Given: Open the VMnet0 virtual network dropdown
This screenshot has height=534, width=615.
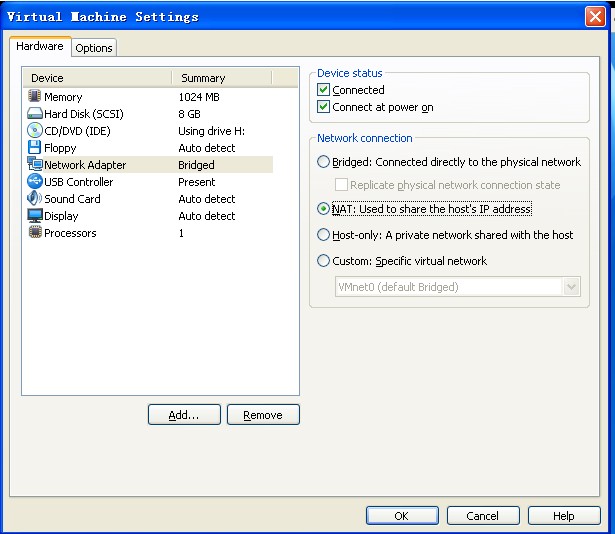Looking at the screenshot, I should pyautogui.click(x=571, y=287).
